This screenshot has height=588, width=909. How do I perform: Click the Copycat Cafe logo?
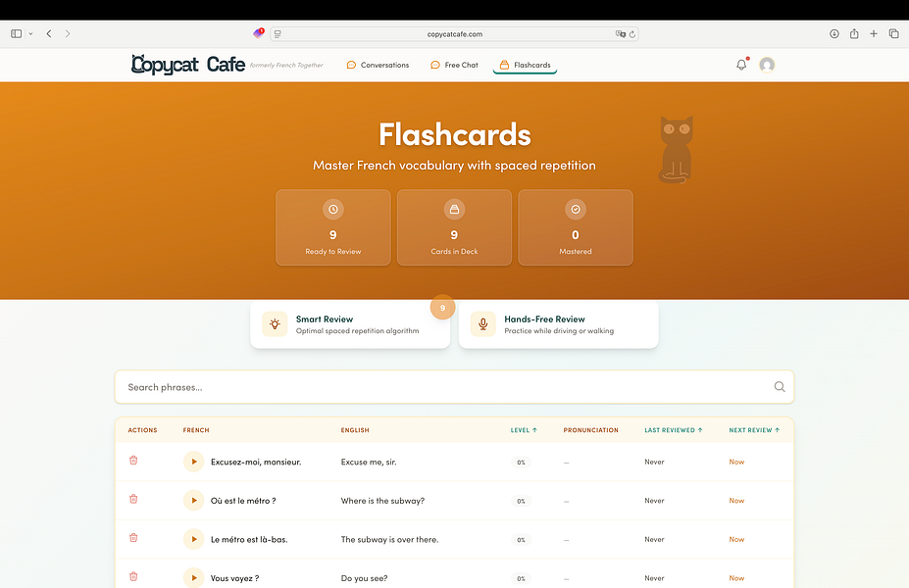pyautogui.click(x=188, y=65)
